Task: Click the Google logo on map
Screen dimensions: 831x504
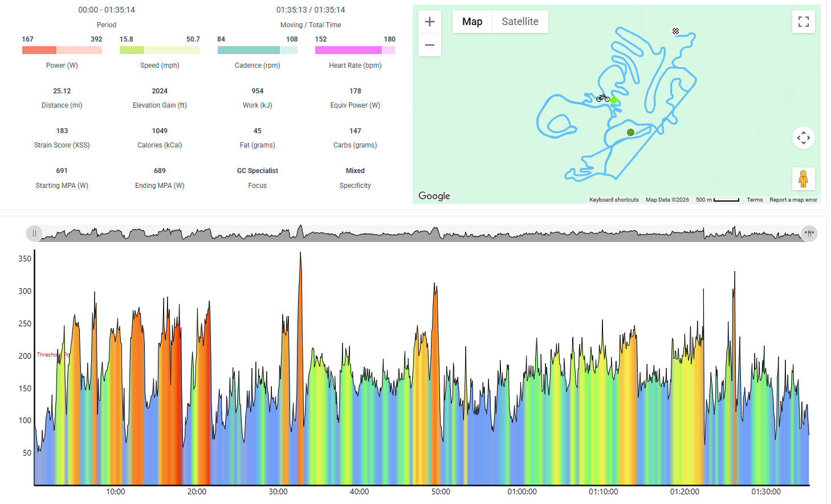Action: click(434, 196)
